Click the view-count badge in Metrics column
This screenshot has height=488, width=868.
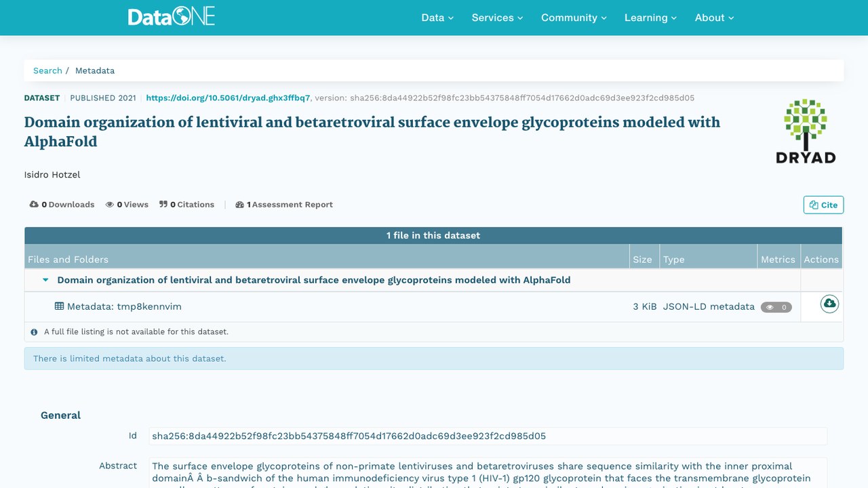776,307
